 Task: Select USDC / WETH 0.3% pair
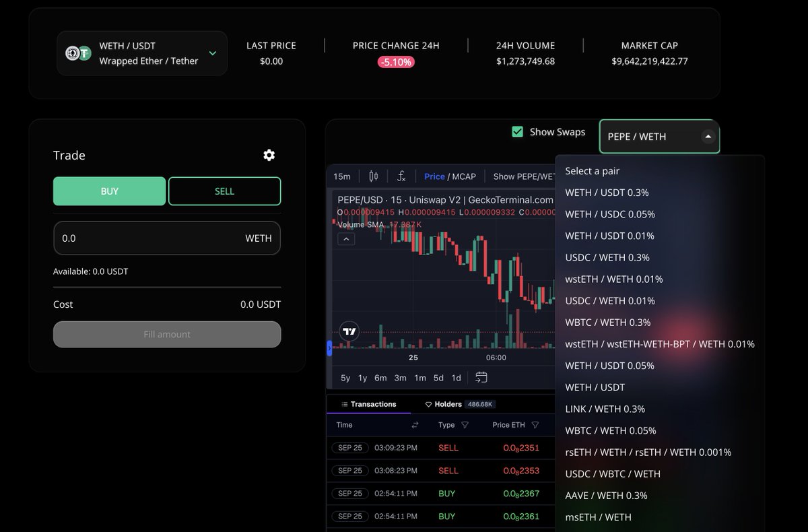click(x=607, y=257)
